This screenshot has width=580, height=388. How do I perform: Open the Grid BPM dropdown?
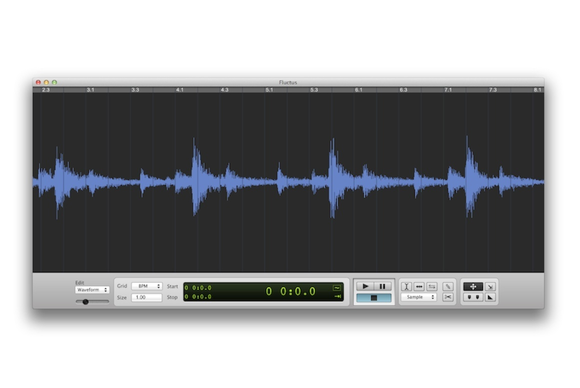point(147,286)
